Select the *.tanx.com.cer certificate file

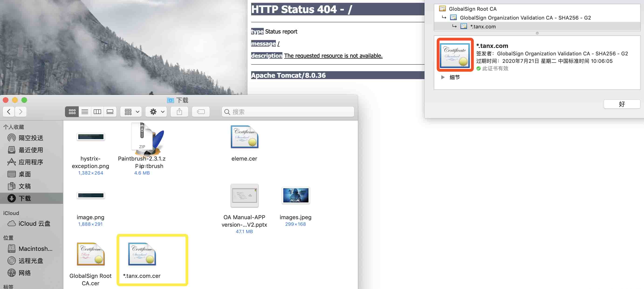click(x=142, y=254)
